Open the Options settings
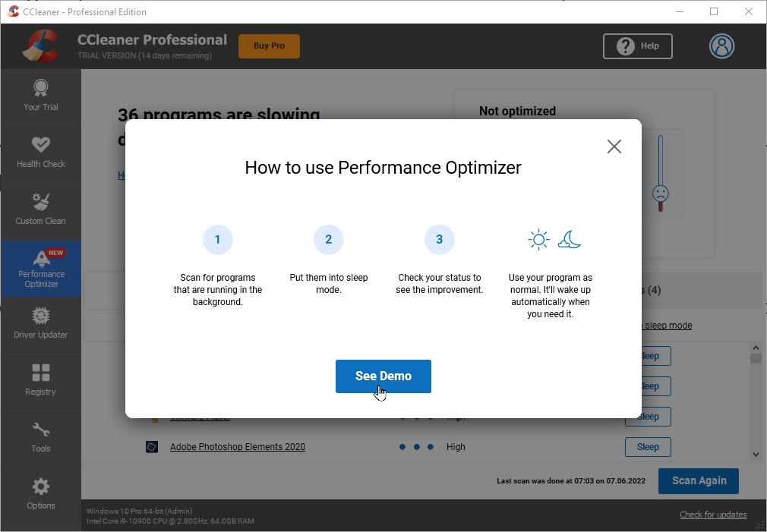This screenshot has height=532, width=767. [41, 494]
